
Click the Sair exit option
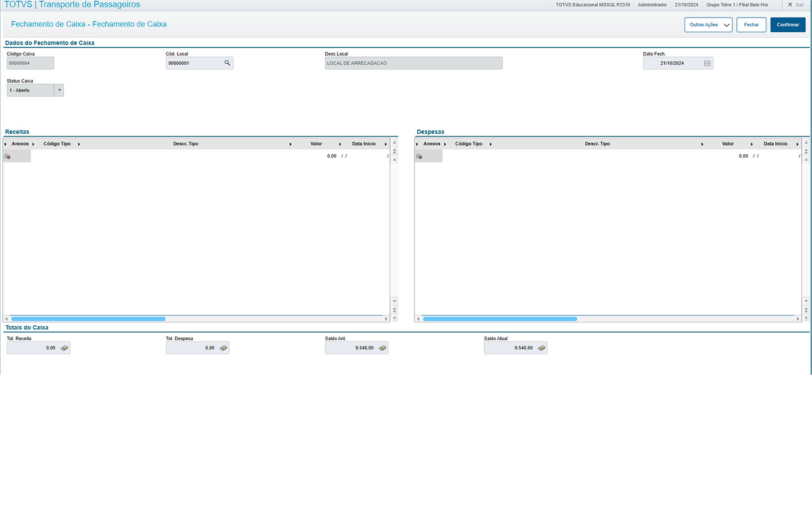click(x=796, y=5)
